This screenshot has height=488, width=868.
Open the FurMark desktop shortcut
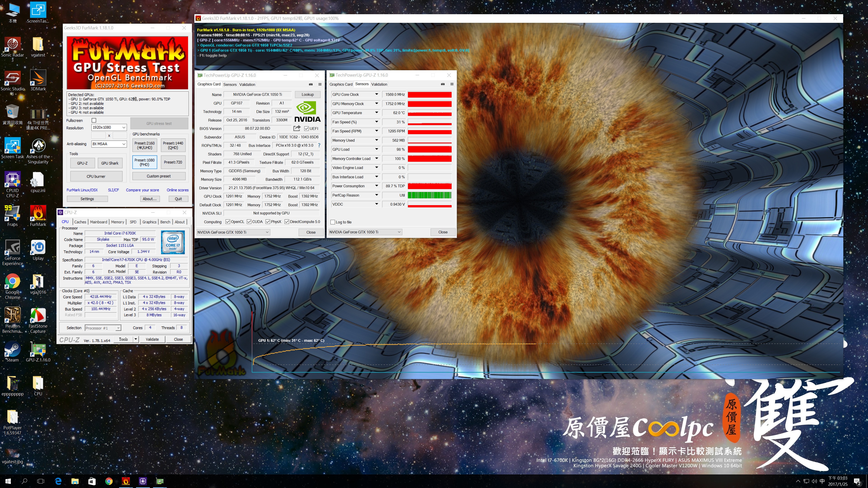[38, 216]
